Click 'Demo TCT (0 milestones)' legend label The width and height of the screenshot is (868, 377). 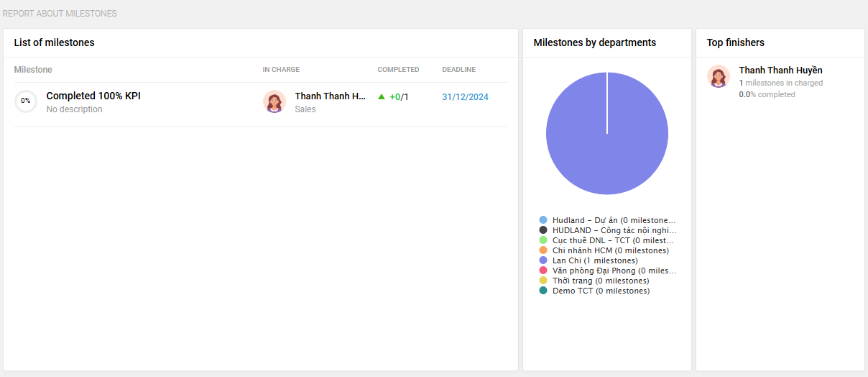(x=601, y=291)
